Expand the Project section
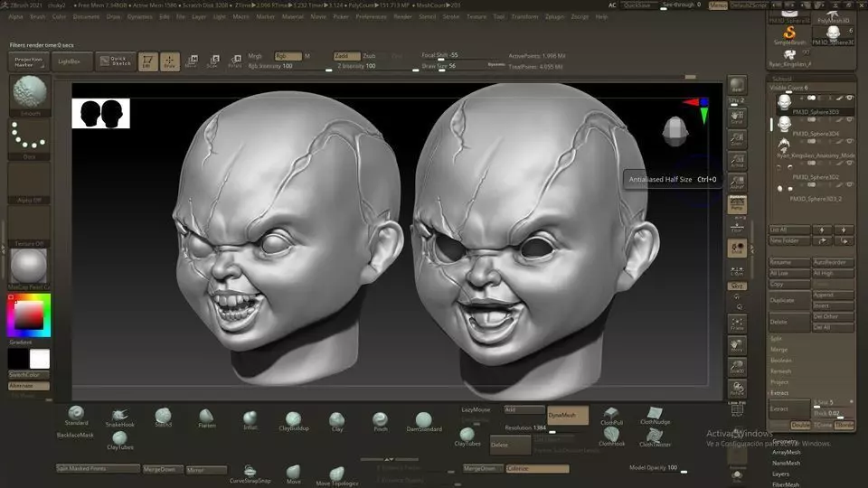The width and height of the screenshot is (868, 488). 779,382
